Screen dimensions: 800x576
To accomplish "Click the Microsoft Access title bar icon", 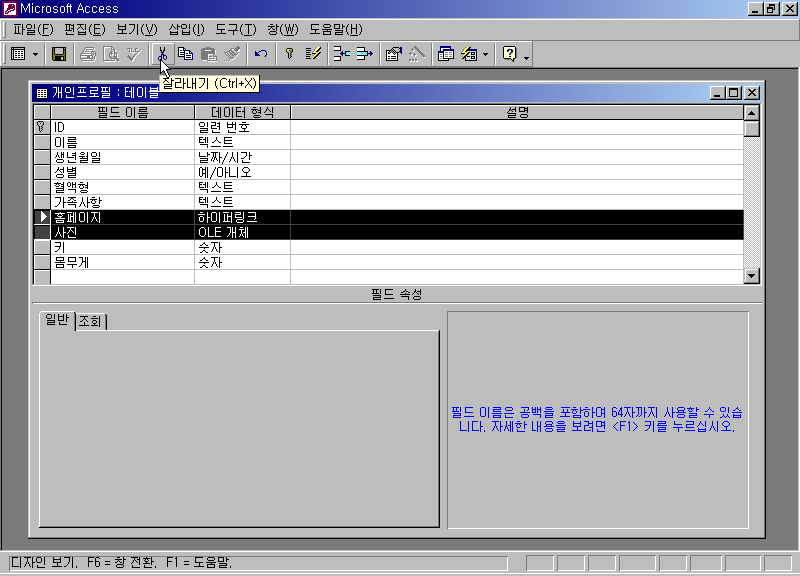I will (x=10, y=8).
